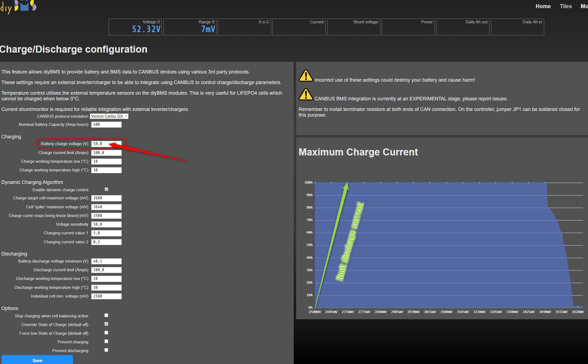This screenshot has height=364, width=588.
Task: Click the Nominal Battery Capacity input field
Action: pos(106,124)
